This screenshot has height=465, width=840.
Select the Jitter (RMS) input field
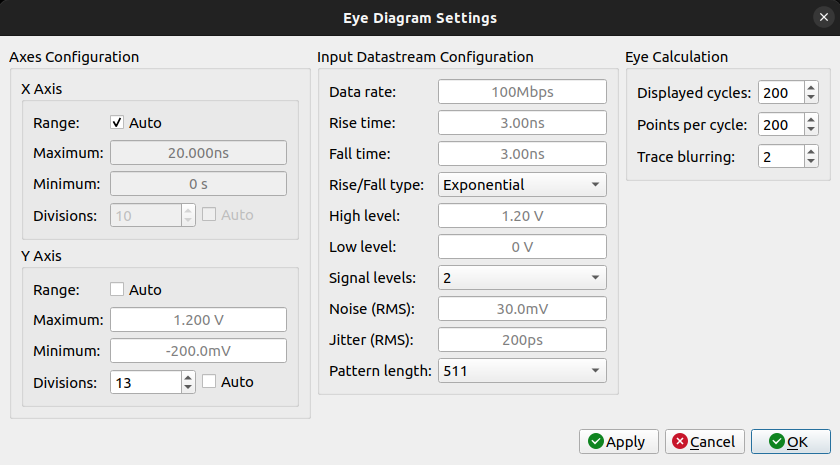[x=522, y=340]
